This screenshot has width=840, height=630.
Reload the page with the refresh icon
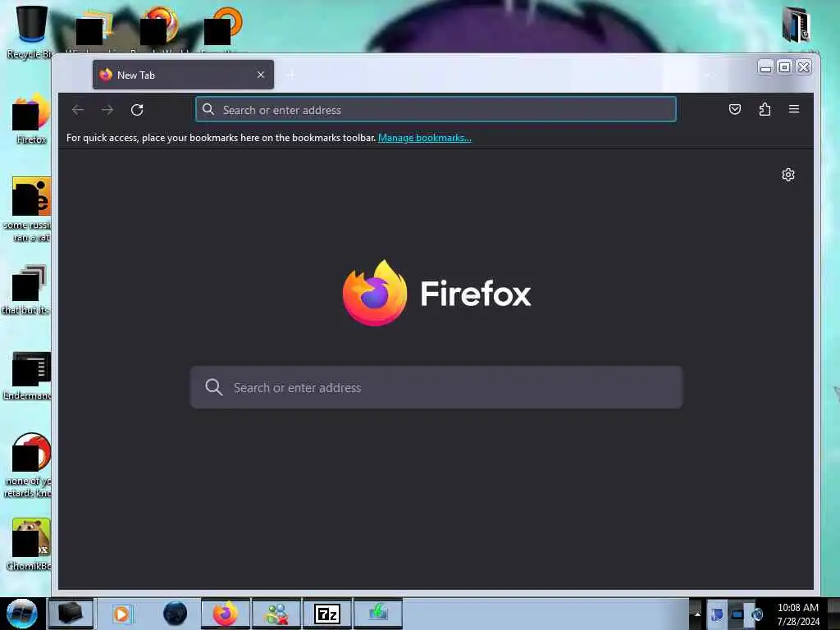(x=137, y=110)
